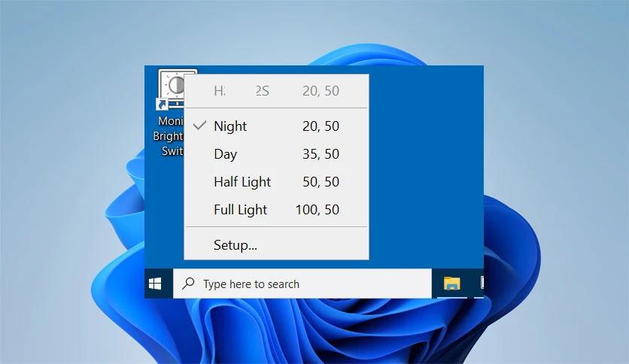Click the Type here to search box
The width and height of the screenshot is (629, 364).
[x=302, y=284]
